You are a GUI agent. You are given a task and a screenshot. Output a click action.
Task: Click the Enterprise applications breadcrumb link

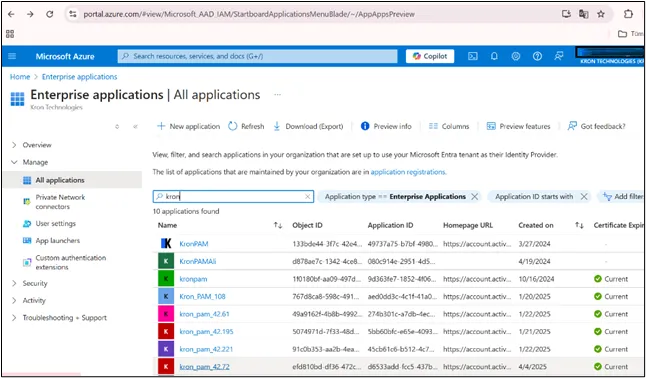(80, 77)
